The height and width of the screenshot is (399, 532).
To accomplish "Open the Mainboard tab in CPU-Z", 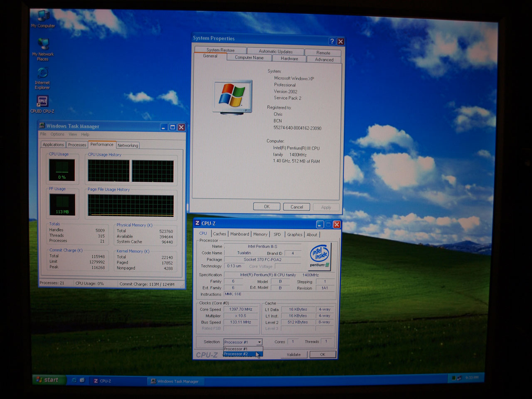I will pos(240,234).
